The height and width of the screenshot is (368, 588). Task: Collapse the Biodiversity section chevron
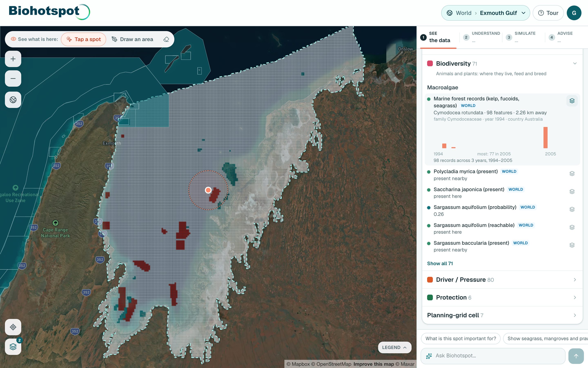pos(575,64)
